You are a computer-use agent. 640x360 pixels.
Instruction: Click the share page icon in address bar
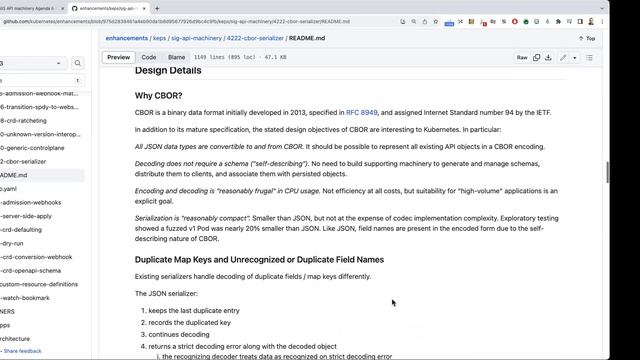(x=424, y=22)
